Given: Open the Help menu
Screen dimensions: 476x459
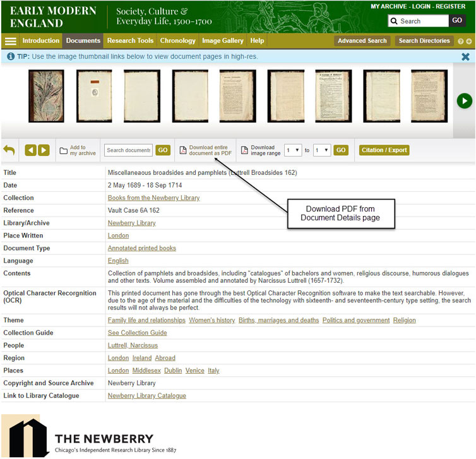Looking at the screenshot, I should [x=257, y=40].
